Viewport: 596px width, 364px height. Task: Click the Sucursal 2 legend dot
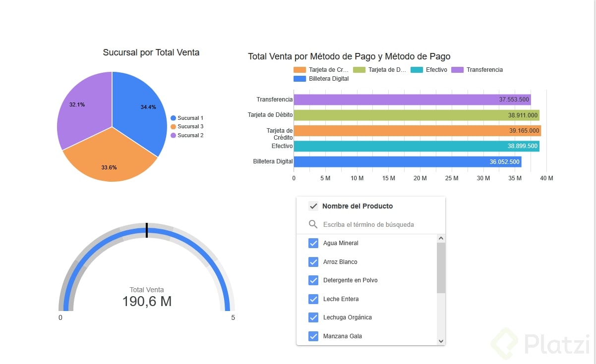(x=173, y=135)
